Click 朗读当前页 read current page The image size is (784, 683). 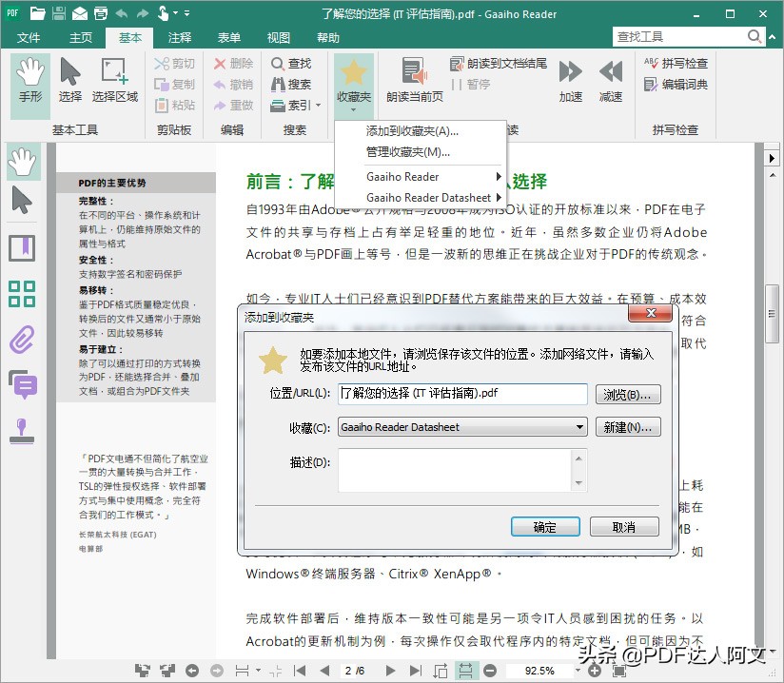pyautogui.click(x=415, y=80)
